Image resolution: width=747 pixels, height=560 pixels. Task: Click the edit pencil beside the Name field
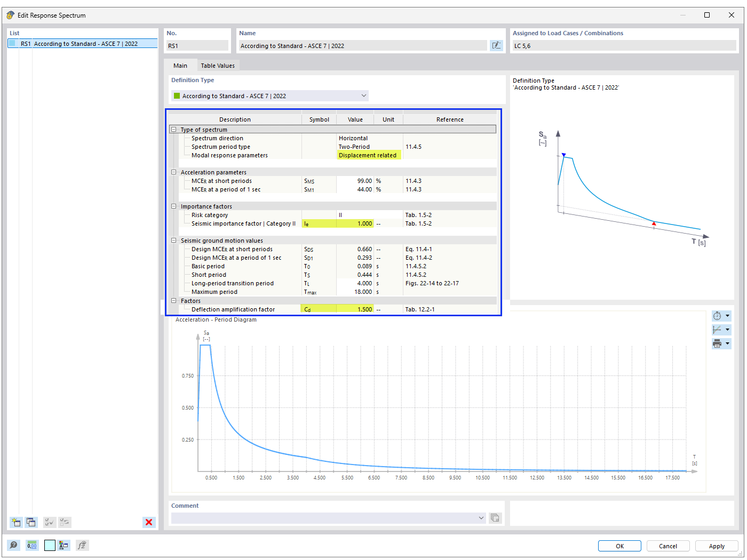click(496, 45)
